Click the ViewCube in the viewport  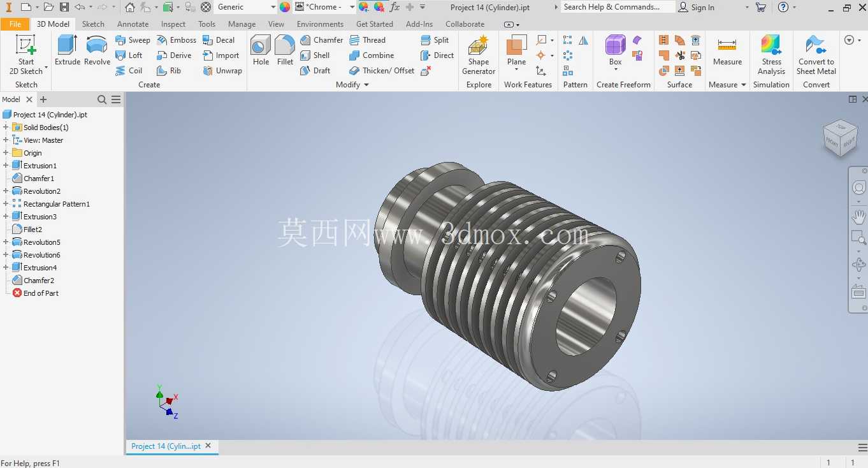tap(841, 138)
